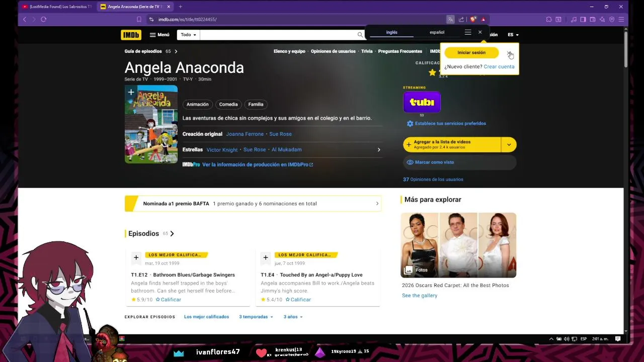
Task: Open Victor Knight cast link
Action: click(x=222, y=150)
